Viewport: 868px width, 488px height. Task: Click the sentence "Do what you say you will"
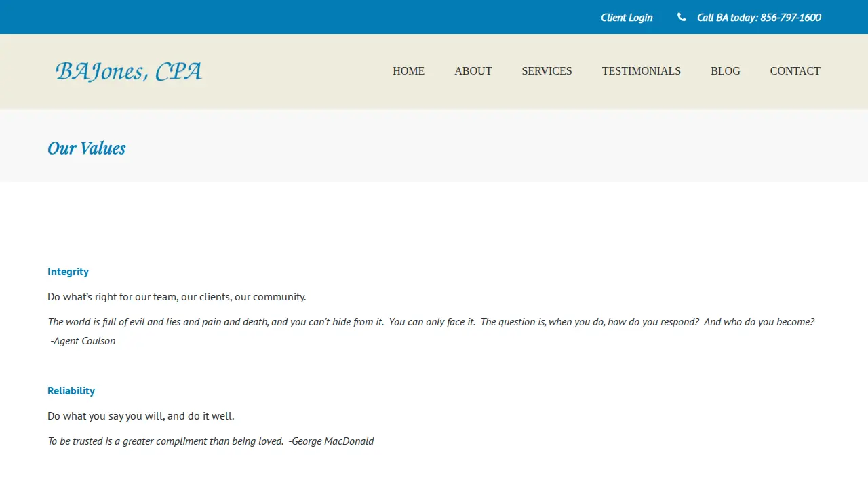tap(106, 415)
